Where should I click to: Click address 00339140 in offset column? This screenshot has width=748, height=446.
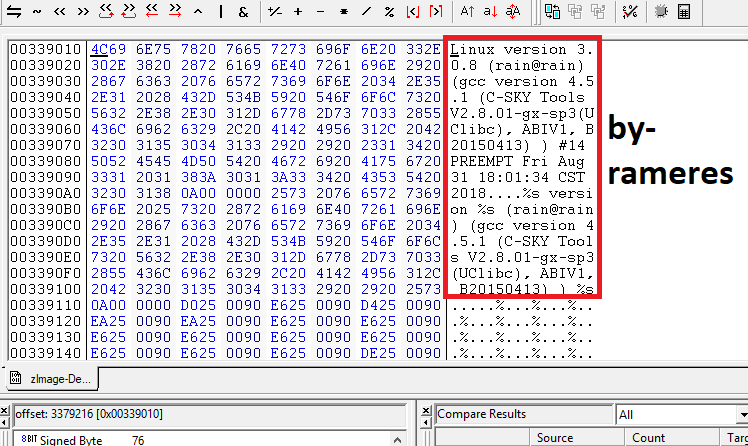pyautogui.click(x=46, y=353)
